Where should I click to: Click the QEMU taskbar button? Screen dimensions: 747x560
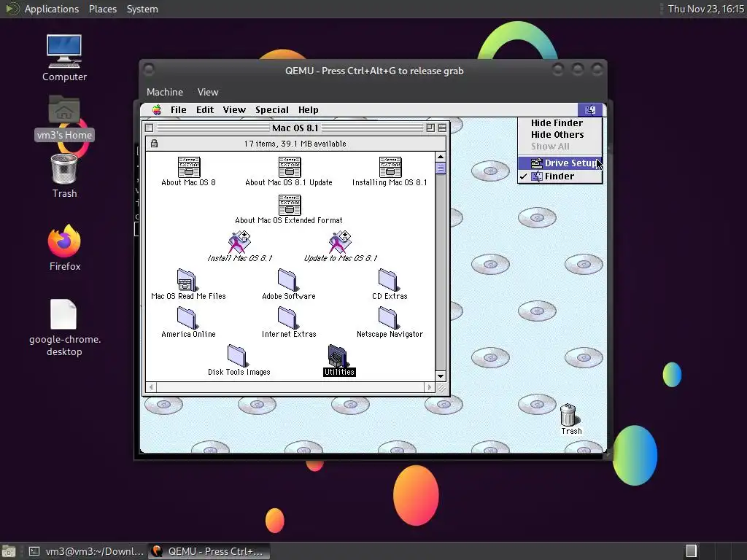pos(209,551)
